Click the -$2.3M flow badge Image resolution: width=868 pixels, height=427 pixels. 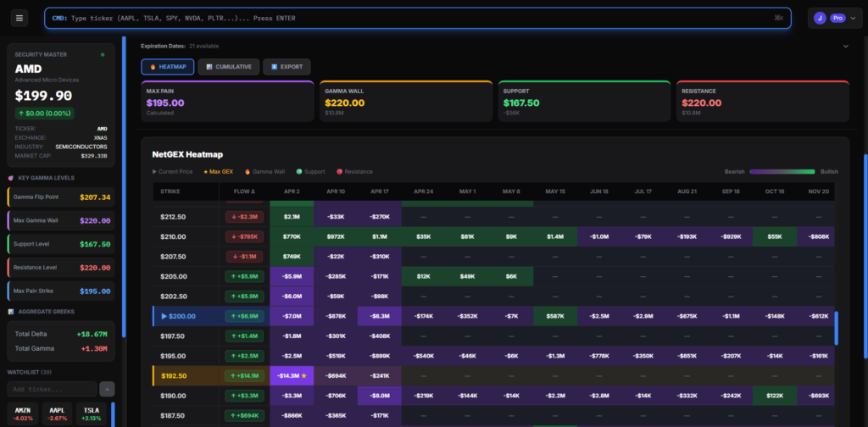click(244, 217)
